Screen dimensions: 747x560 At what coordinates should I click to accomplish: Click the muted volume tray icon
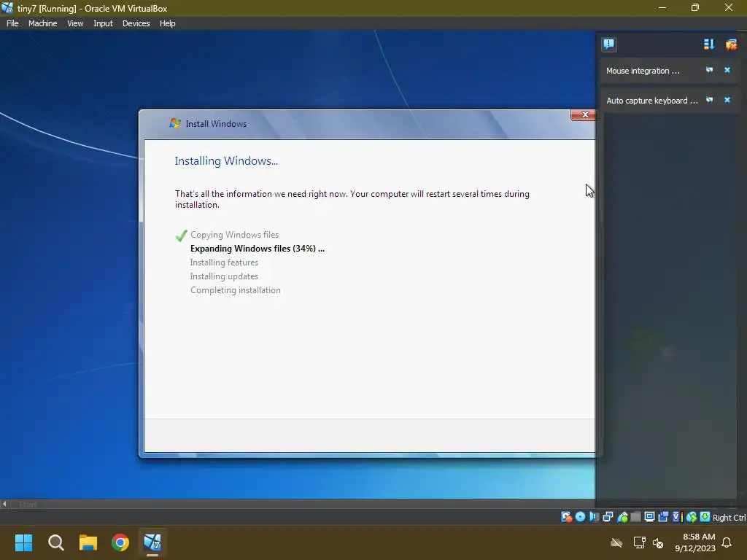pyautogui.click(x=658, y=542)
